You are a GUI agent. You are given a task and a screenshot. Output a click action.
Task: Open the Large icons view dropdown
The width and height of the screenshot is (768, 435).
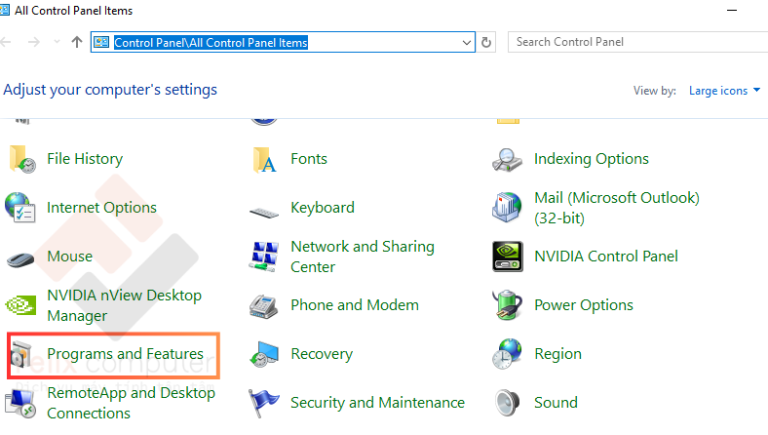tap(724, 91)
